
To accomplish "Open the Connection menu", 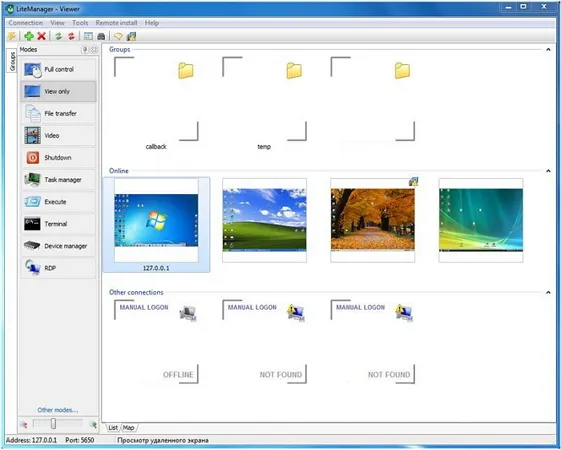I will 26,23.
